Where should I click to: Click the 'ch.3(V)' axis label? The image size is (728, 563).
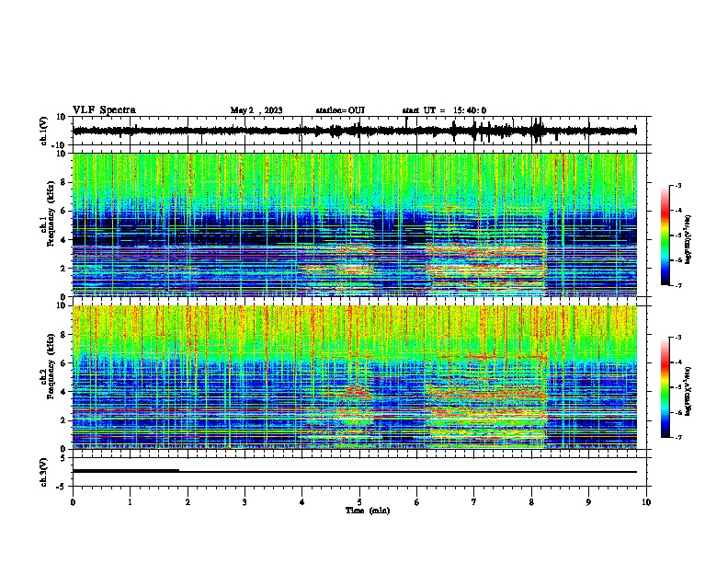tap(43, 472)
